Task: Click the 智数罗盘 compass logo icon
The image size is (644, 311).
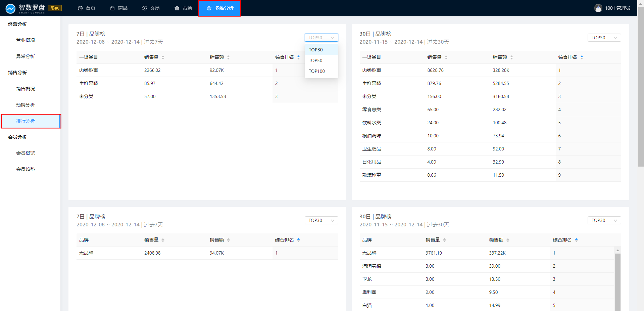Action: click(x=10, y=8)
